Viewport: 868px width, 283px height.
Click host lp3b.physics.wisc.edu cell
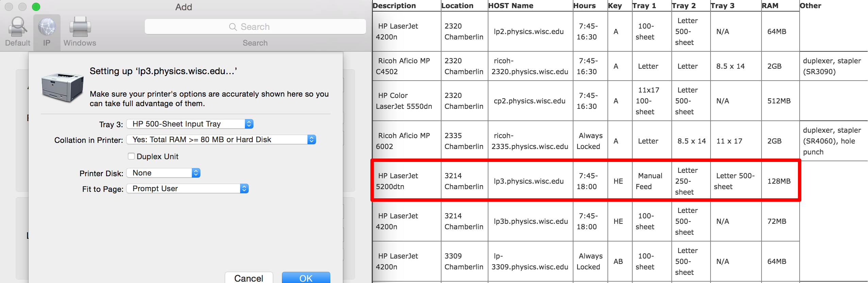(x=531, y=221)
